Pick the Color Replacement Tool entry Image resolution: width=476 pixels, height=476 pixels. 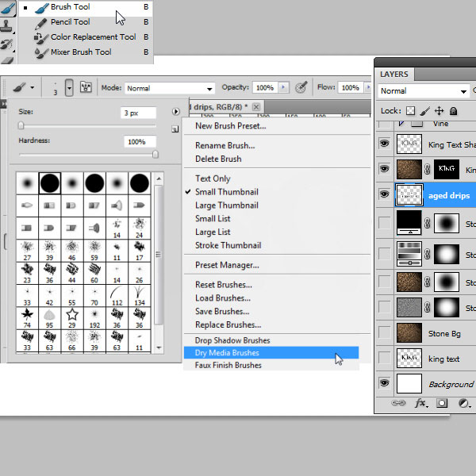[x=85, y=37]
